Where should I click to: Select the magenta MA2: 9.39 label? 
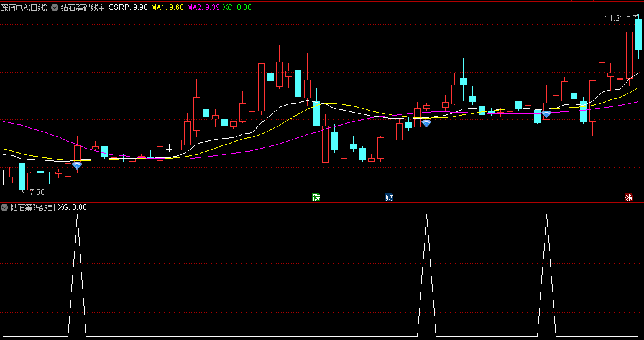click(203, 7)
